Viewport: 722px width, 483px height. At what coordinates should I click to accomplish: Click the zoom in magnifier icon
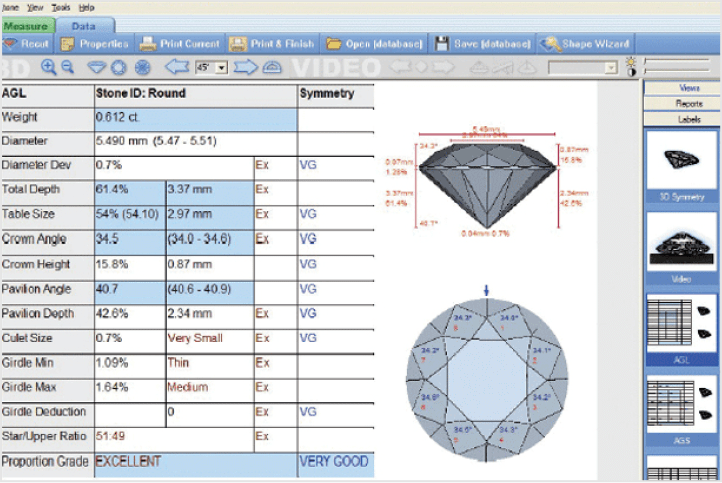tap(48, 67)
